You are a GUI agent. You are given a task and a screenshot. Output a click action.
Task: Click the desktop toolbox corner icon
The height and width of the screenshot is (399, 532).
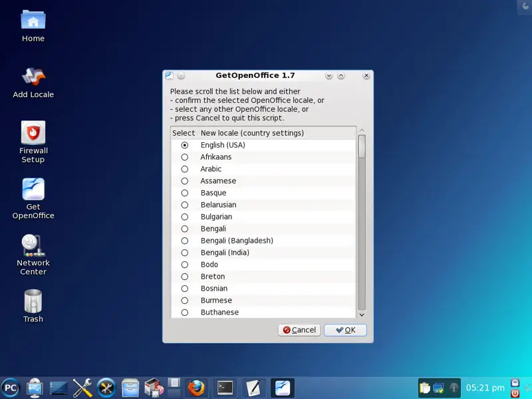coord(525,7)
